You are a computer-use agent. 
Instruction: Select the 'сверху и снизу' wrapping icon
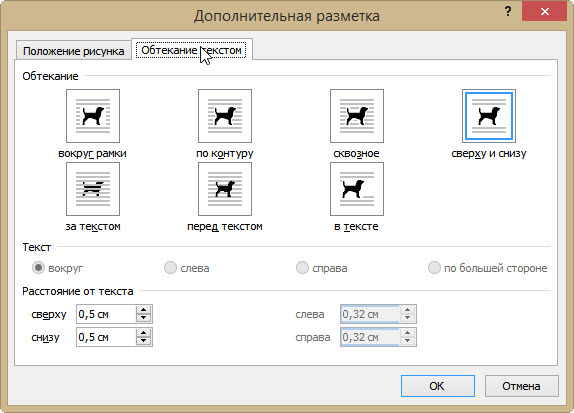pyautogui.click(x=489, y=116)
